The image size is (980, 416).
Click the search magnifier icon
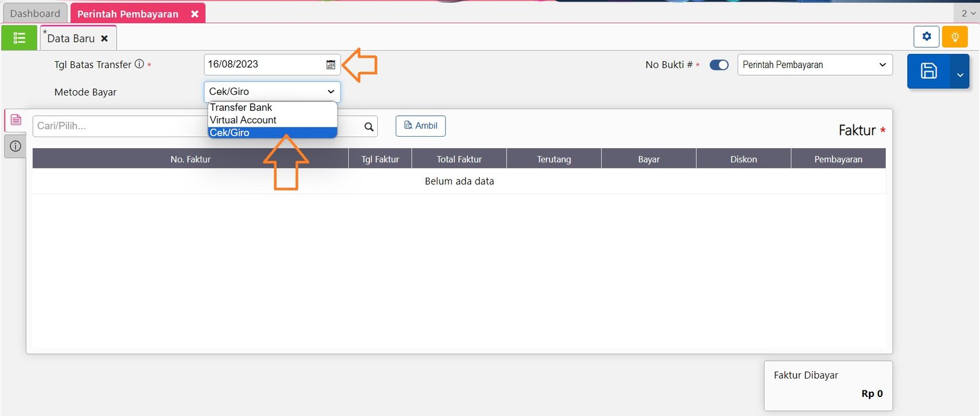(x=369, y=127)
